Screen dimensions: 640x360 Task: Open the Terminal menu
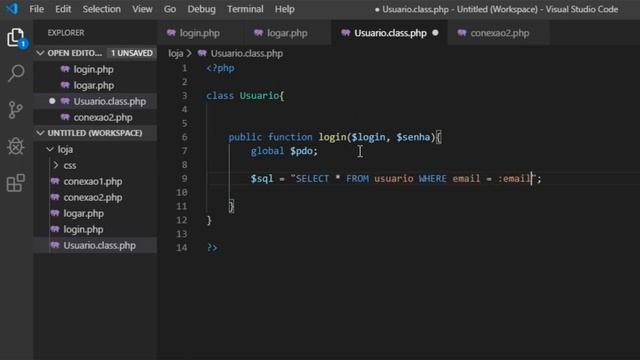pos(245,9)
